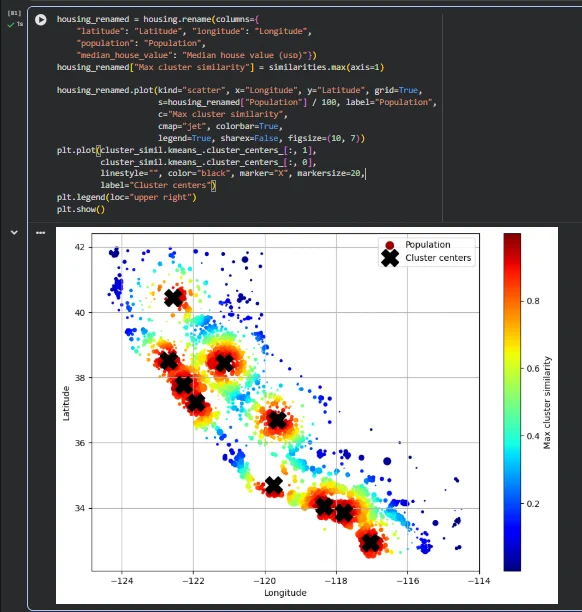Click the line with 'label="Population",'
Screen dimensions: 582x612
[297, 102]
